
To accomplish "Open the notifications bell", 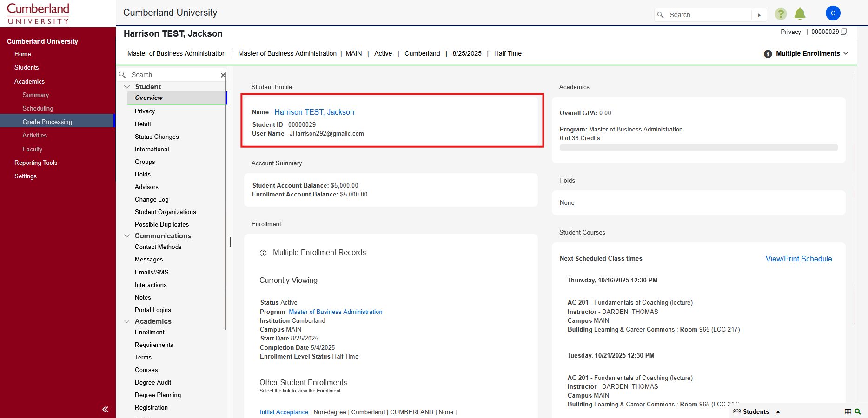I will 800,14.
